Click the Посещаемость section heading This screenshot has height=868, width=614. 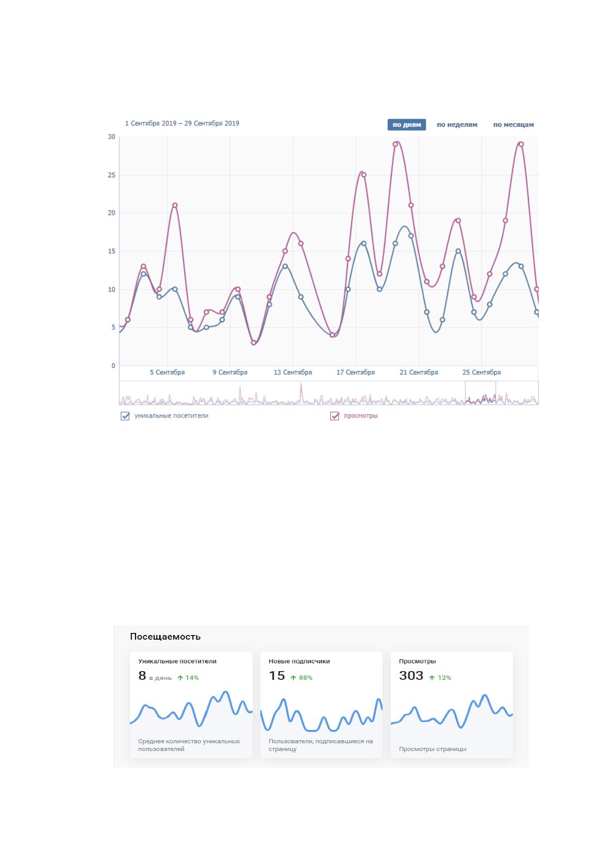165,637
